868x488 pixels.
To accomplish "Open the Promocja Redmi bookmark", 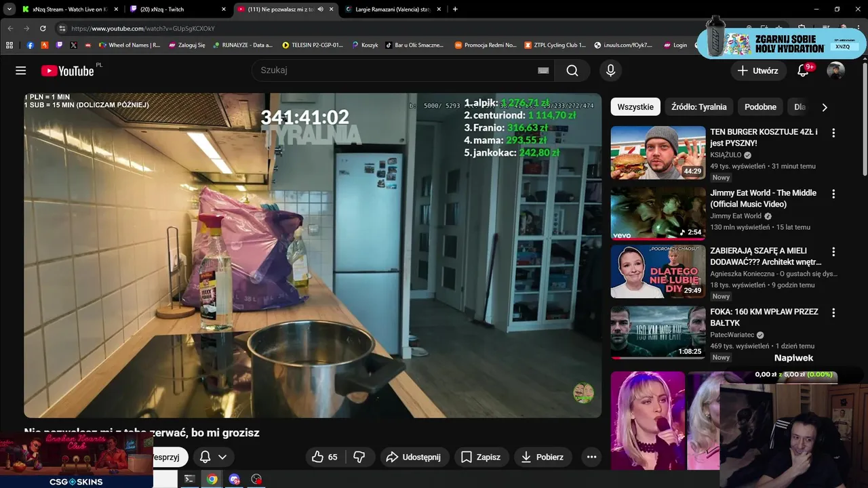I will pos(486,45).
